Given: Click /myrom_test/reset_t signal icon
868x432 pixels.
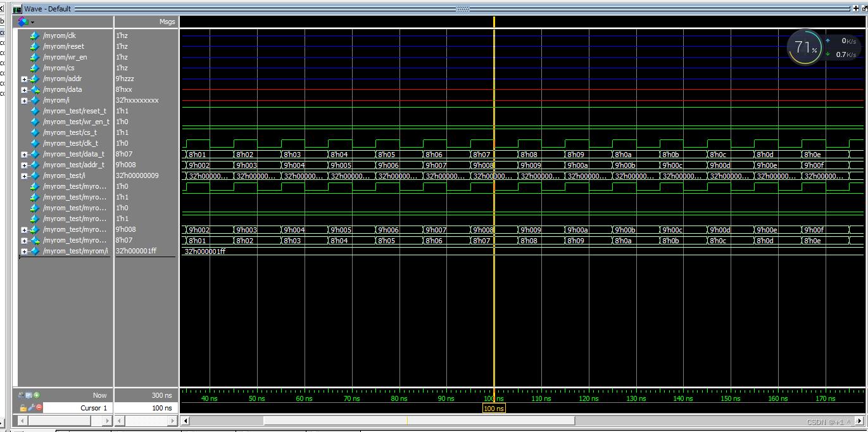Looking at the screenshot, I should (x=35, y=111).
